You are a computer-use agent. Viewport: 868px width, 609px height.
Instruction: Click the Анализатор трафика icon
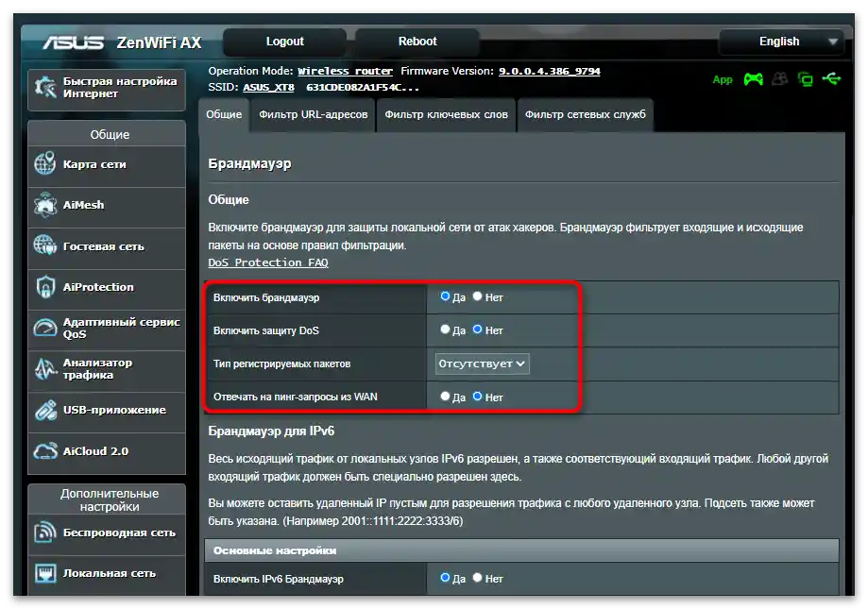point(45,369)
